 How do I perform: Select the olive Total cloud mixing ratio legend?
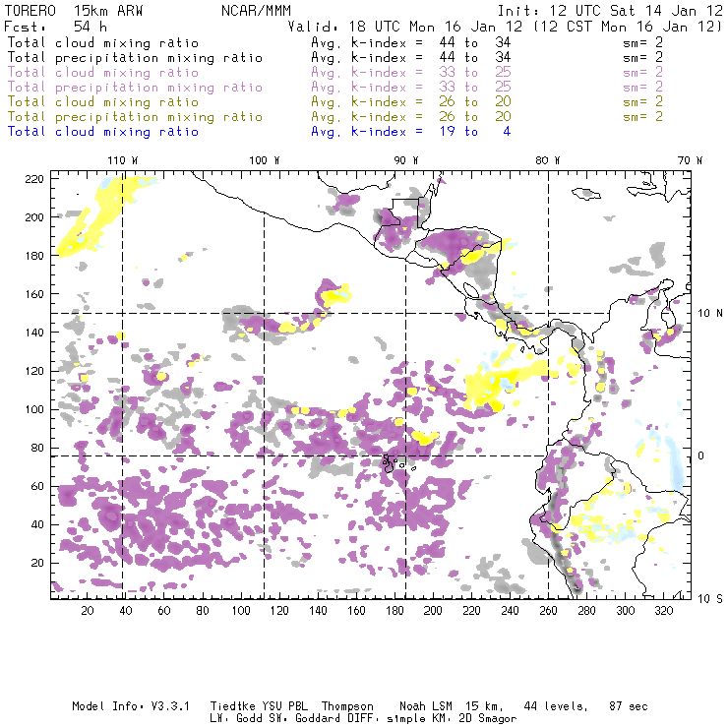pyautogui.click(x=102, y=101)
